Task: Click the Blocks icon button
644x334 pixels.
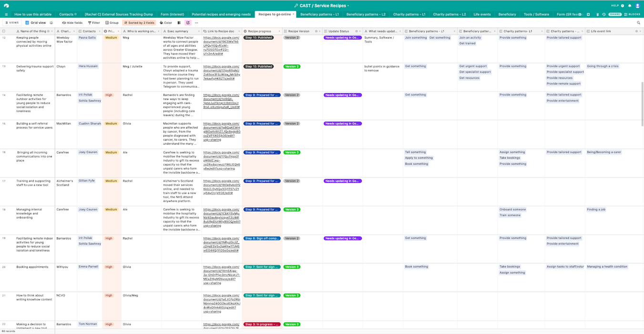Action: click(x=633, y=14)
